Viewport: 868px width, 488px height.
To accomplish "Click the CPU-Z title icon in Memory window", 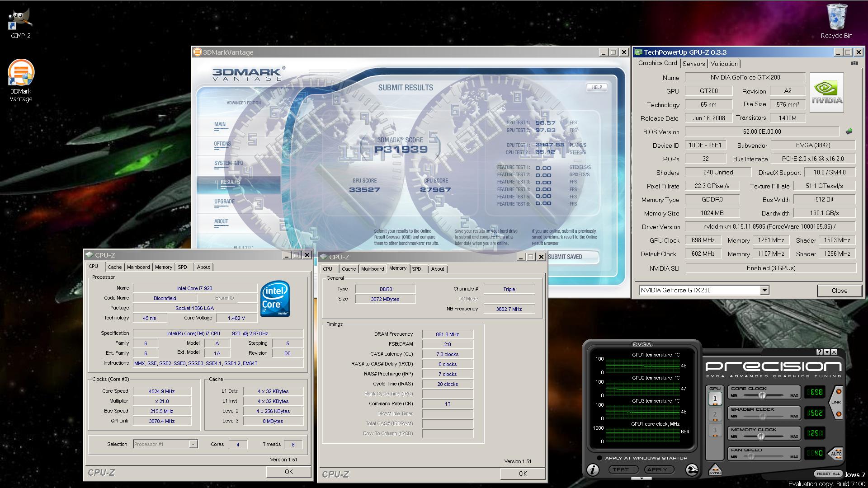I will pyautogui.click(x=324, y=257).
